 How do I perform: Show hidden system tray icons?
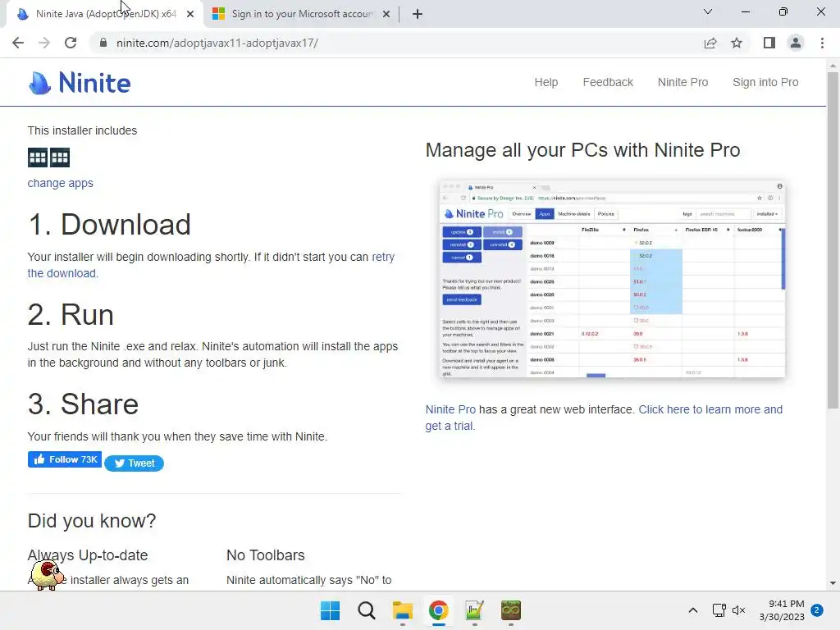tap(692, 610)
